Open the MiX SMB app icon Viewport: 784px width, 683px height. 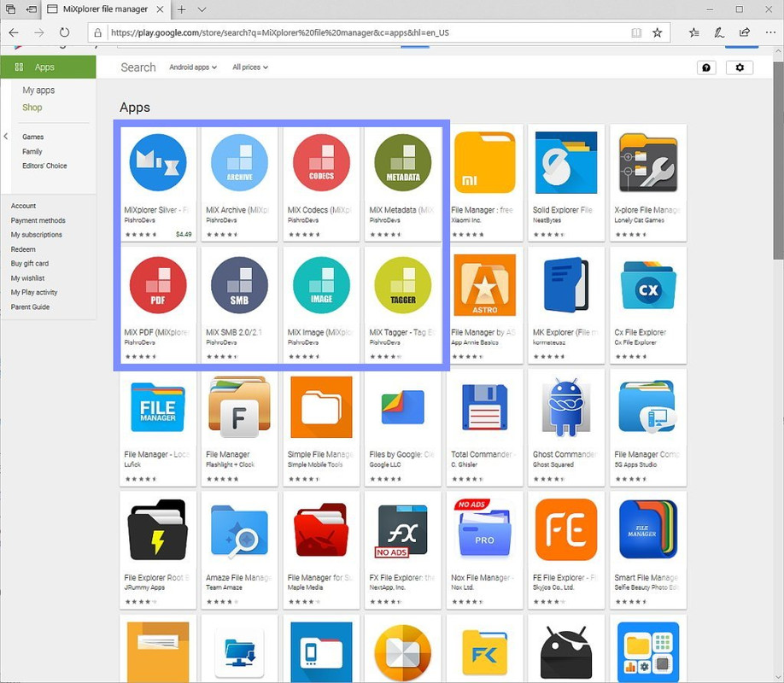(239, 285)
